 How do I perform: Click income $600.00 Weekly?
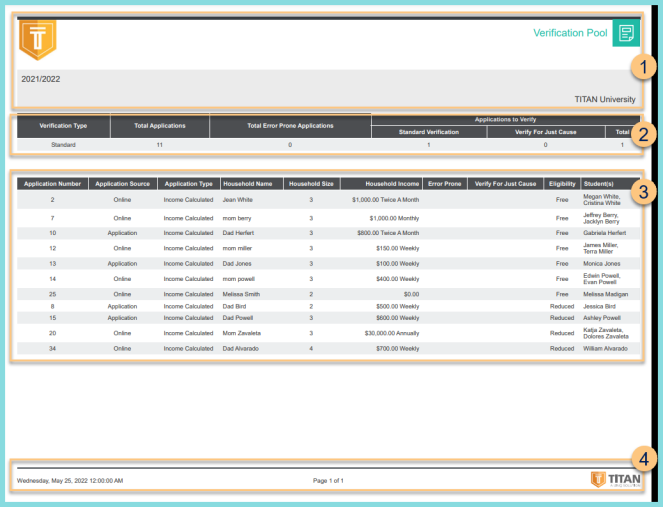click(397, 318)
